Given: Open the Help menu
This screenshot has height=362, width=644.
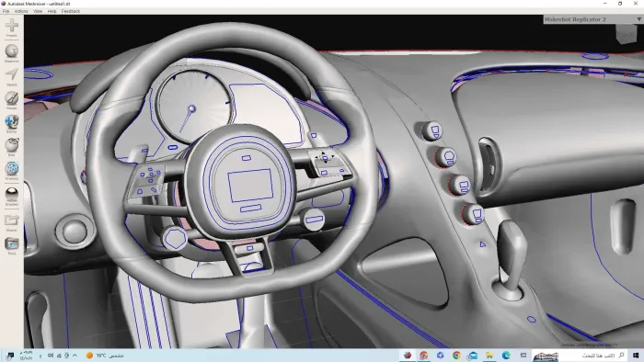Looking at the screenshot, I should coord(52,11).
